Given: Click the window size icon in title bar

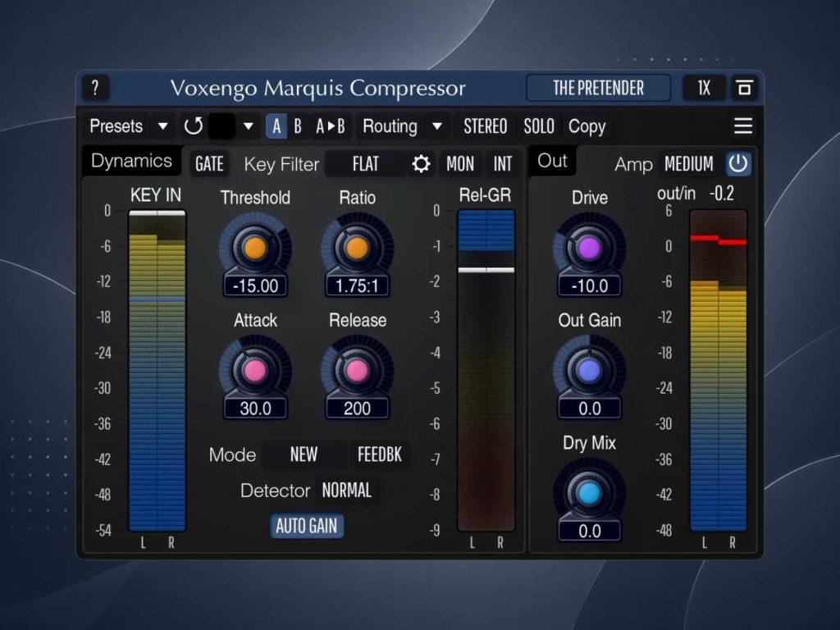Looking at the screenshot, I should [744, 88].
